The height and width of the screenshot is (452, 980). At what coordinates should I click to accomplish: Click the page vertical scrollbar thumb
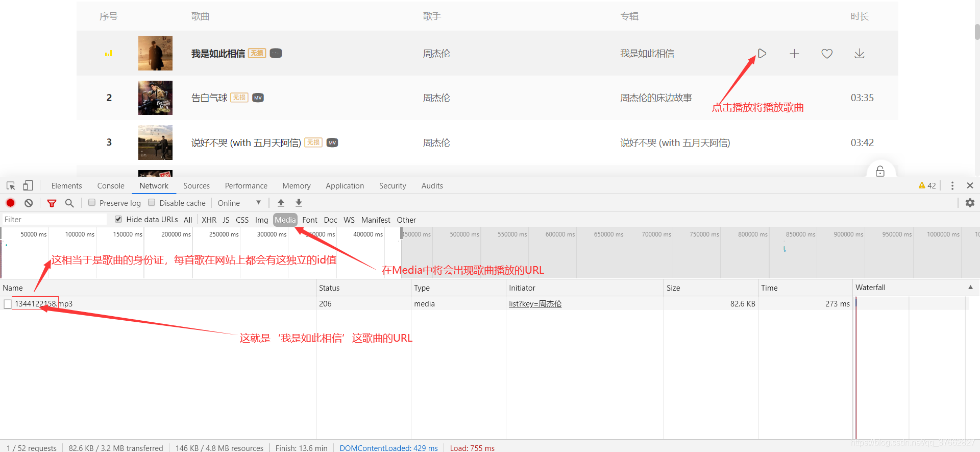(977, 31)
